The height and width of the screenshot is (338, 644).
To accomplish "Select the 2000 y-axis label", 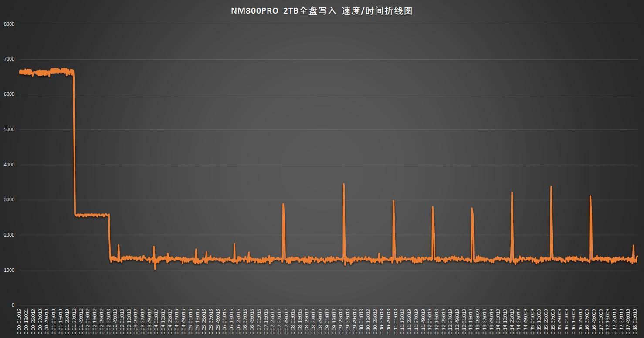I will click(x=9, y=235).
